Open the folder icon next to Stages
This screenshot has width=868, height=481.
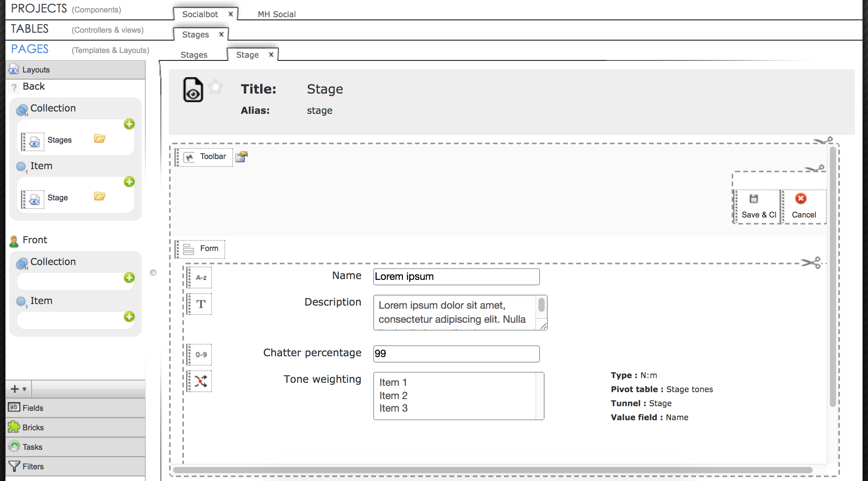click(x=100, y=139)
